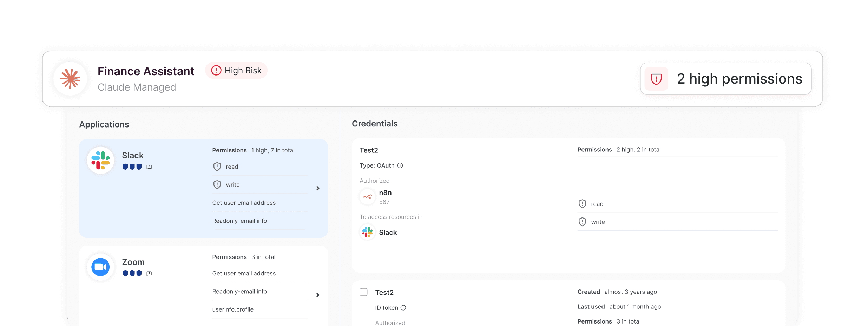The width and height of the screenshot is (868, 326).
Task: Click the Finance Assistant starburst logo
Action: (x=71, y=79)
